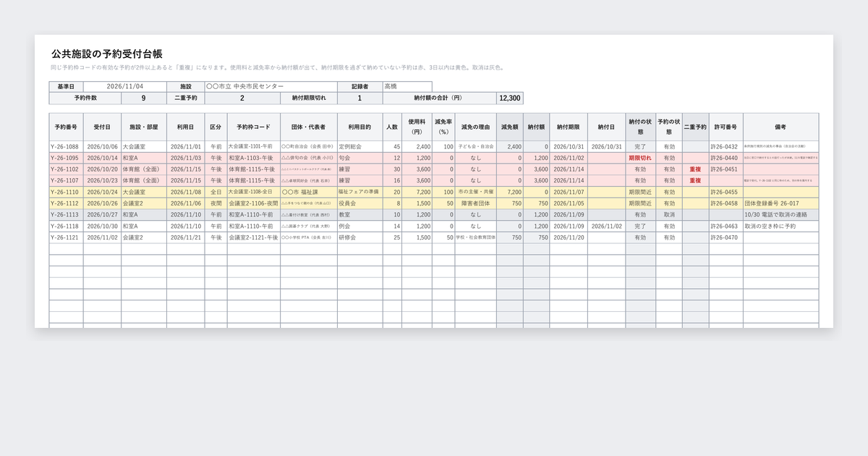The width and height of the screenshot is (868, 456).
Task: Click the 予約枠コード column header
Action: coord(252,127)
